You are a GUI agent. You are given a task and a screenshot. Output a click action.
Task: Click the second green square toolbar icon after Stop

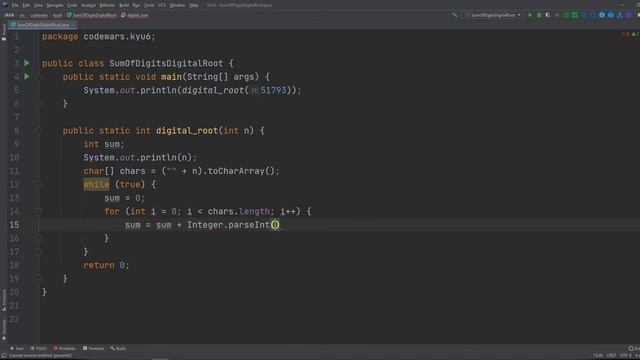tap(575, 15)
